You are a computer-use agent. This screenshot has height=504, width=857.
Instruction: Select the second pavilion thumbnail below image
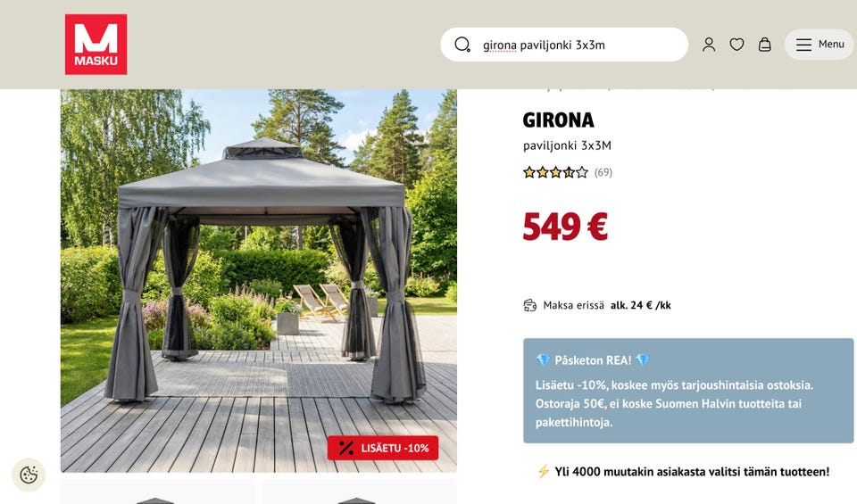[359, 492]
